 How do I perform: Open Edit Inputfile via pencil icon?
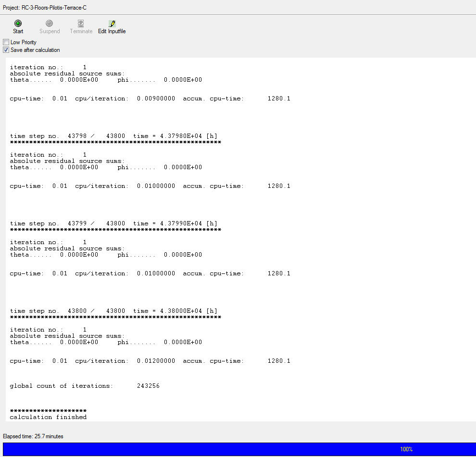[112, 24]
